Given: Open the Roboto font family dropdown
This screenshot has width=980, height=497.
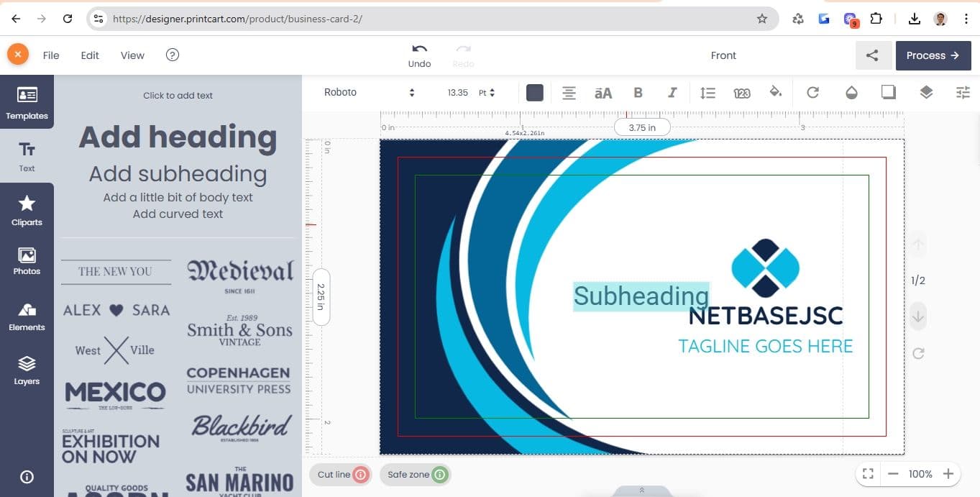Looking at the screenshot, I should tap(370, 92).
